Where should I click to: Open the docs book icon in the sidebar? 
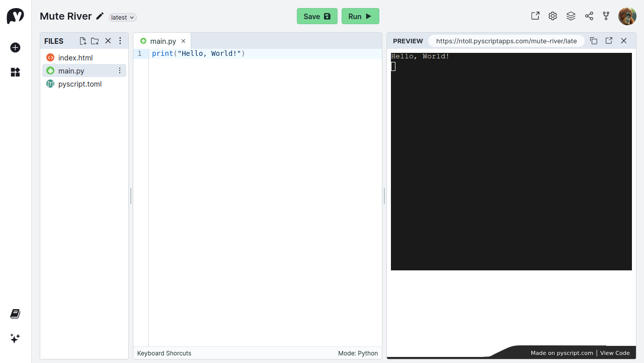click(x=15, y=313)
